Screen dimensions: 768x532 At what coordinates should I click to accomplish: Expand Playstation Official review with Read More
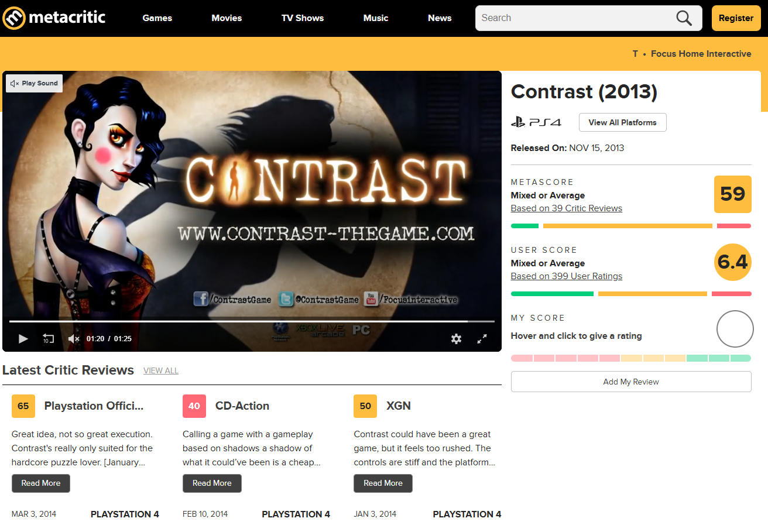41,483
